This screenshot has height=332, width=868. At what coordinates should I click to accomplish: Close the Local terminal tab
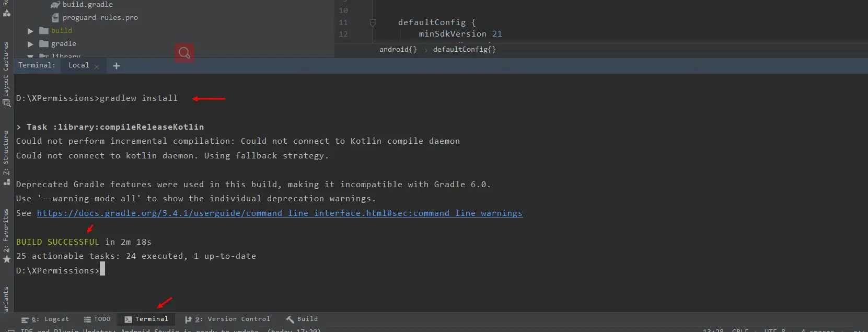pyautogui.click(x=97, y=66)
